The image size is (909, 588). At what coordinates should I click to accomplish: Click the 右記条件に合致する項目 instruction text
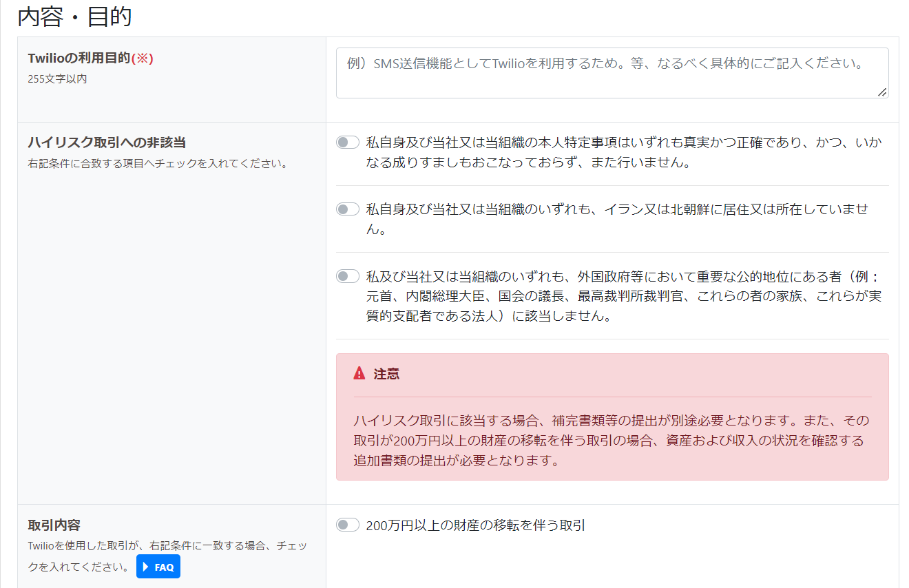tap(158, 164)
